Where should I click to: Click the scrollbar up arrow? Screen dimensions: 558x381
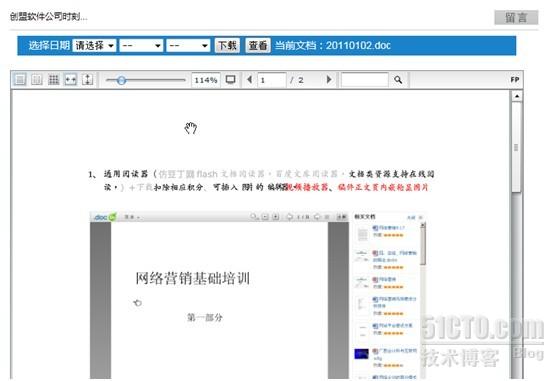(517, 96)
